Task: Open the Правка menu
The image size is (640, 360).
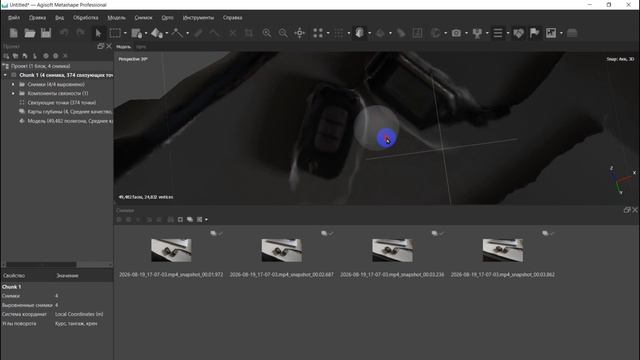Action: point(37,18)
